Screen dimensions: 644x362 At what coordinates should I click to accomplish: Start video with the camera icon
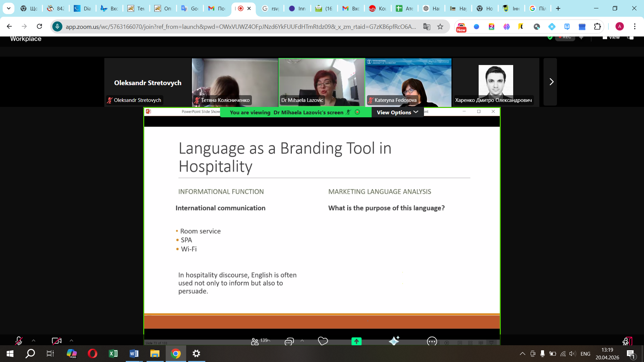coord(56,341)
